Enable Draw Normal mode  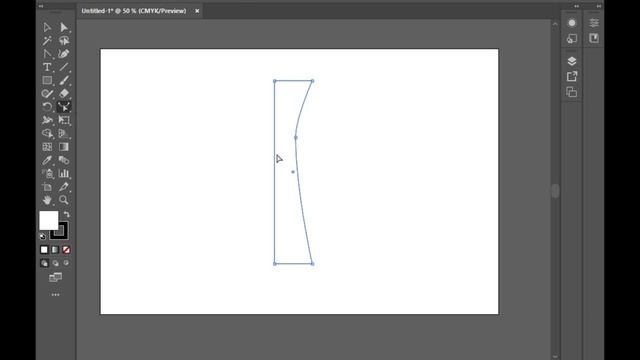point(44,263)
